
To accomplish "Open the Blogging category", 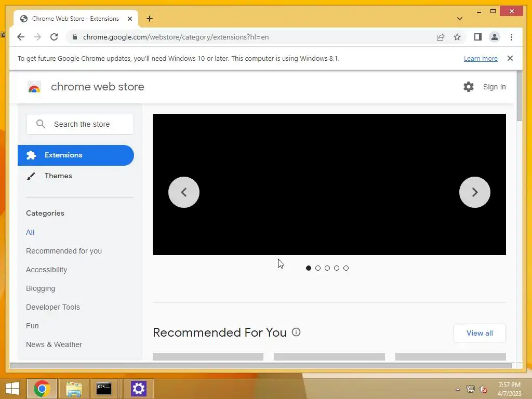I will coord(41,288).
